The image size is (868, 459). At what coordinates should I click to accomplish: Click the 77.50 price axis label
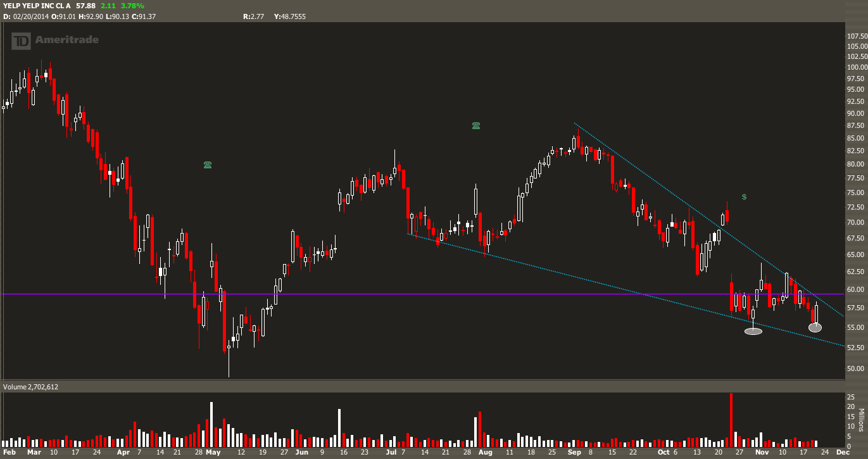tap(857, 179)
